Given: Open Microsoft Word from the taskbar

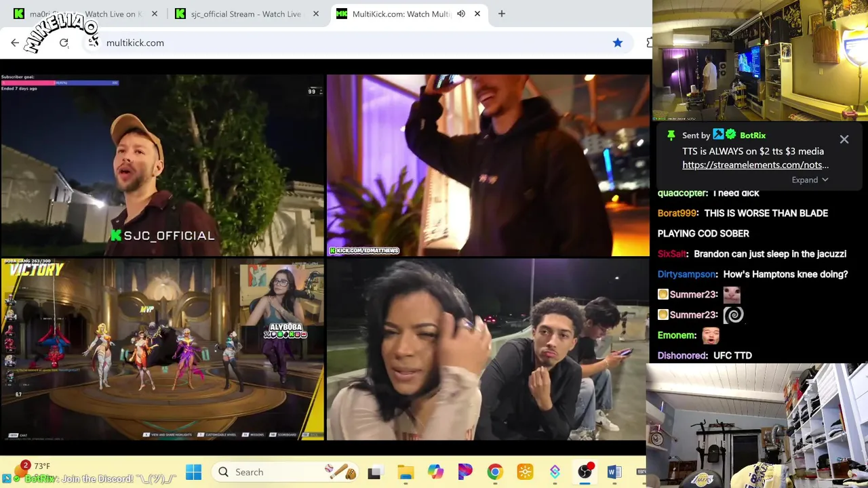Looking at the screenshot, I should click(614, 472).
